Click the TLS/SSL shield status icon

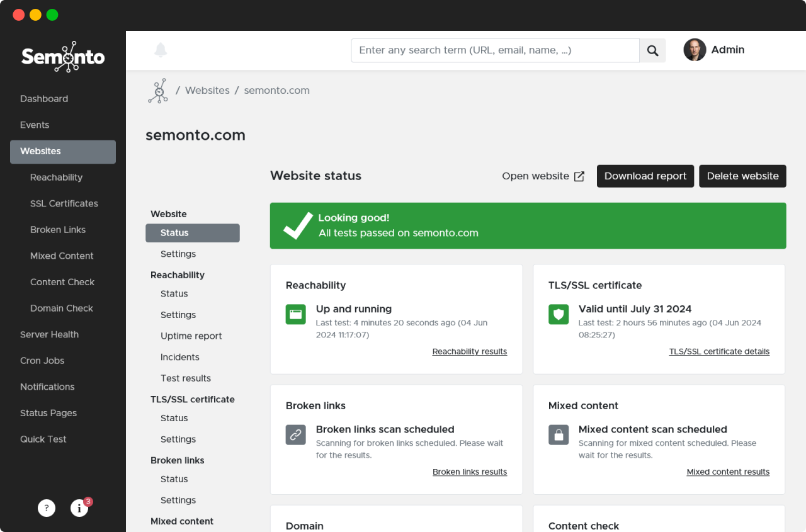[x=559, y=314]
